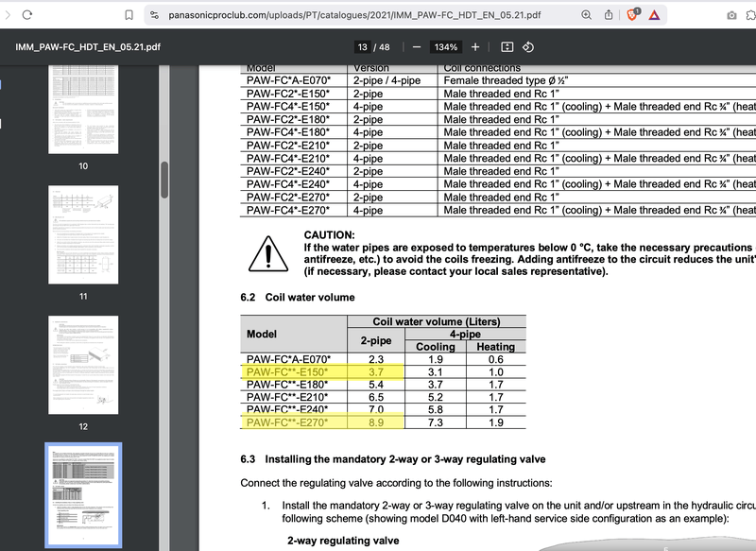Screen dimensions: 756x551
Task: Edit the 134% zoom level field
Action: (445, 47)
